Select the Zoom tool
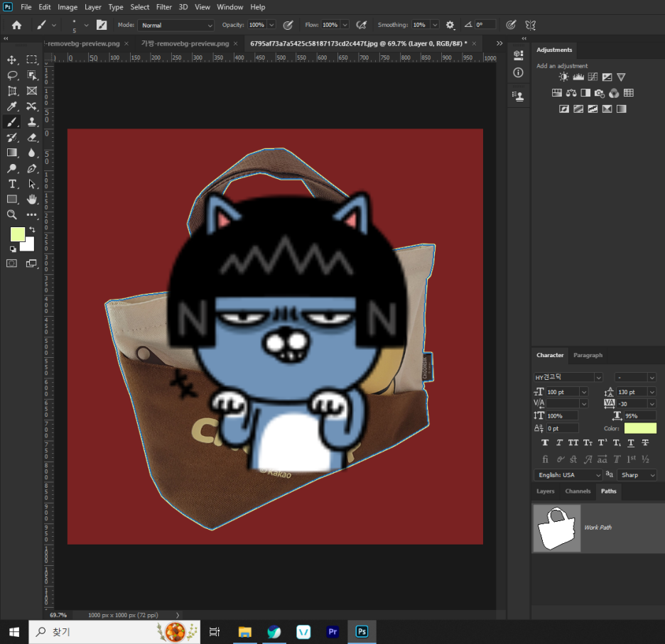Viewport: 665px width, 644px height. (12, 215)
